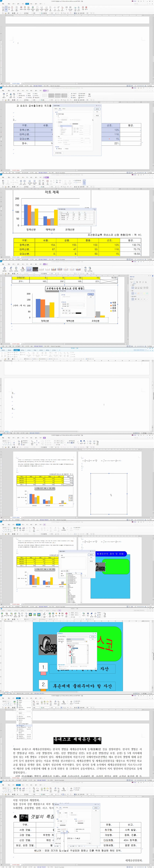Screen dimensions: 154x868
Task: Pick the black color swatch in chart title dialog
Action: pos(78,313)
